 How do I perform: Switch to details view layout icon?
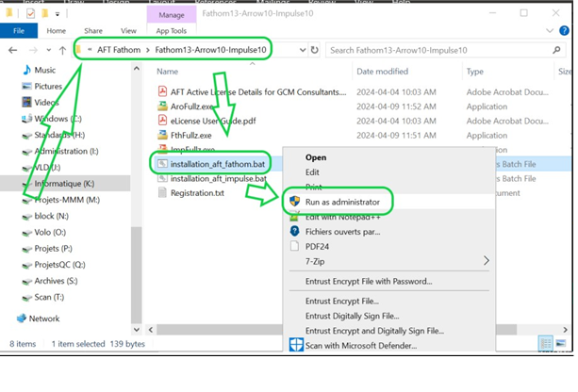(546, 343)
